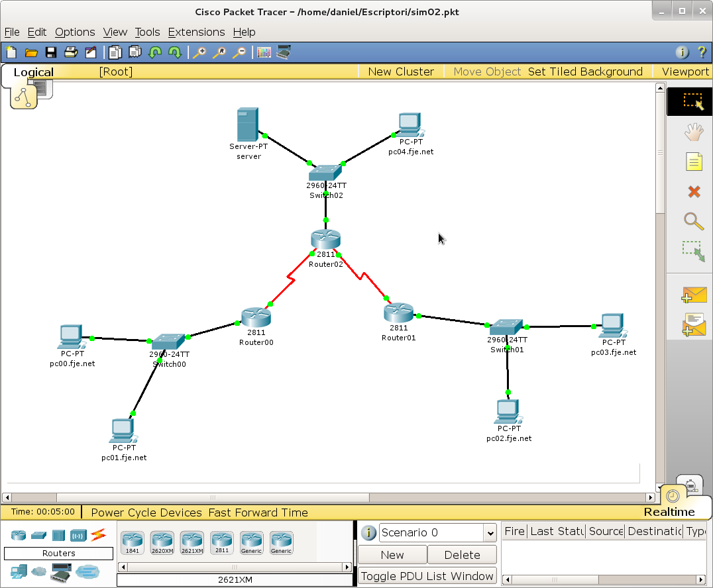The image size is (713, 588).
Task: Click the Copy toolbar icon
Action: click(x=115, y=53)
